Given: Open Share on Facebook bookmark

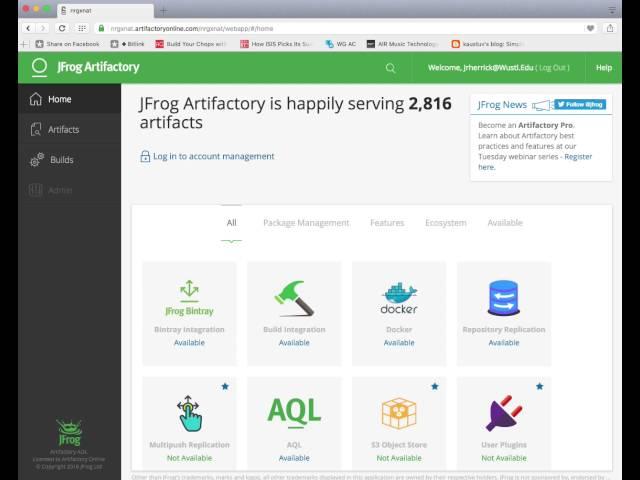Looking at the screenshot, I should tap(67, 44).
